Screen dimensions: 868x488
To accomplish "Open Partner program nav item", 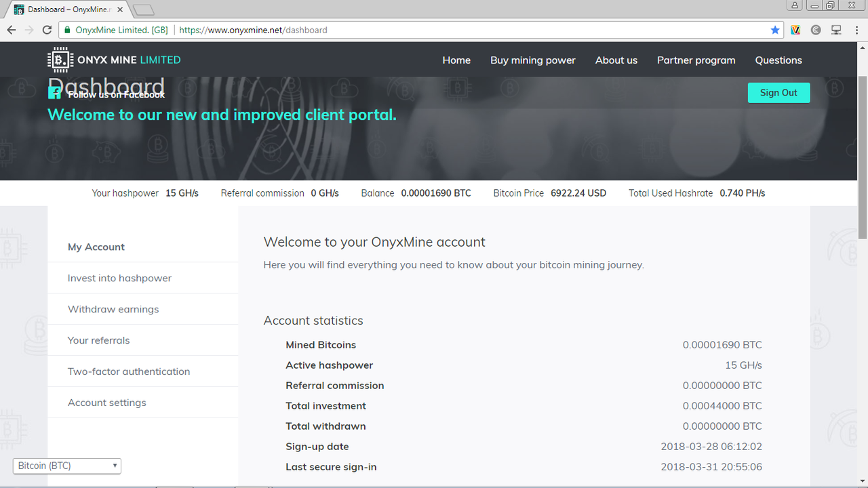I will point(696,60).
